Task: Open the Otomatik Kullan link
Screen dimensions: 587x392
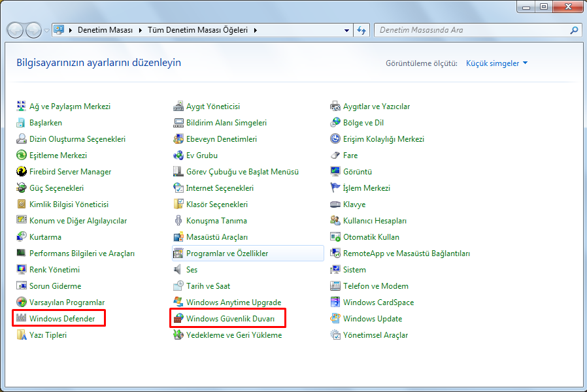Action: 371,237
